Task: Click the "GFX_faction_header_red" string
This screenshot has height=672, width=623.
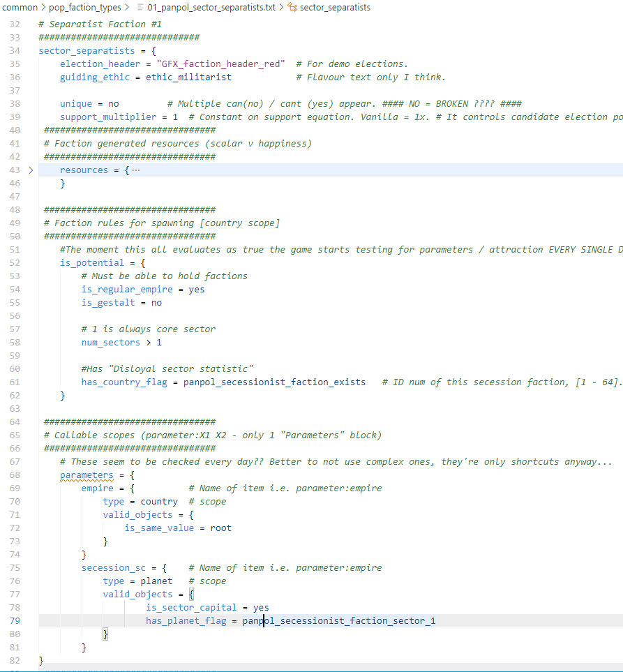Action: click(x=220, y=64)
